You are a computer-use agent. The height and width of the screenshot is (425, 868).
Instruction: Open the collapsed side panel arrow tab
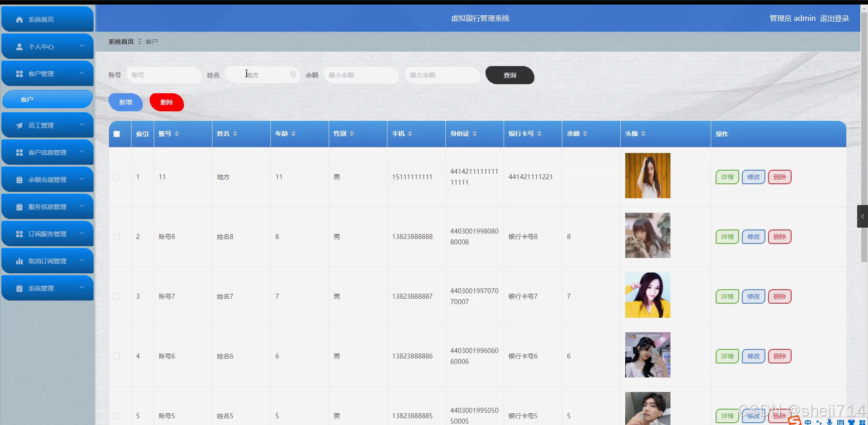[x=863, y=216]
